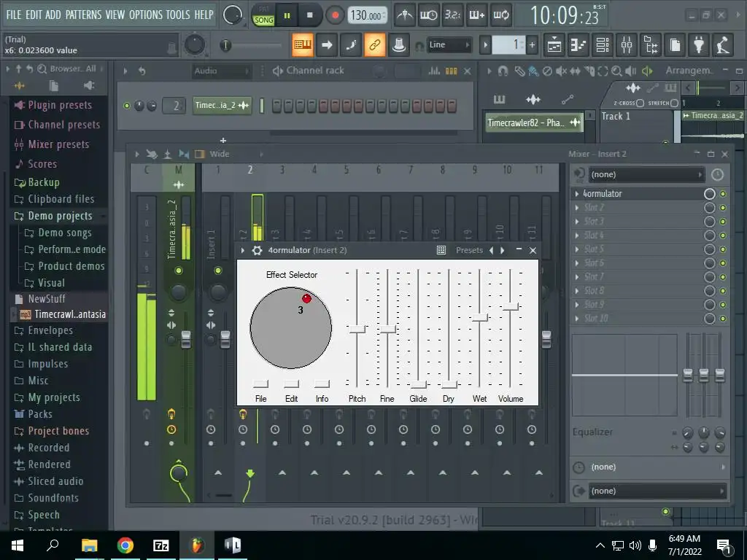Open Chrome from the taskbar
Viewport: 747px width, 560px height.
[x=125, y=545]
